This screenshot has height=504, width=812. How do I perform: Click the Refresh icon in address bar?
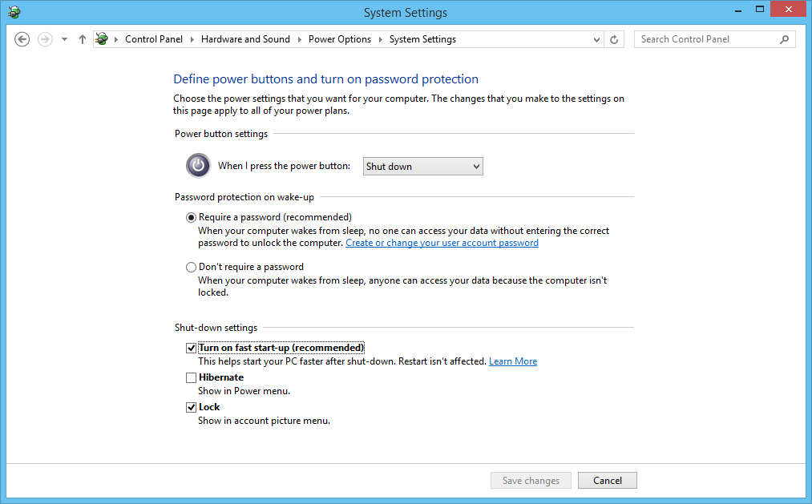point(614,38)
